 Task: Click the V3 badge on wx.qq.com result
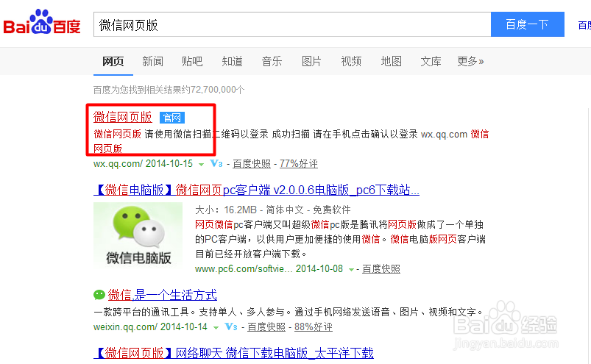(x=216, y=164)
